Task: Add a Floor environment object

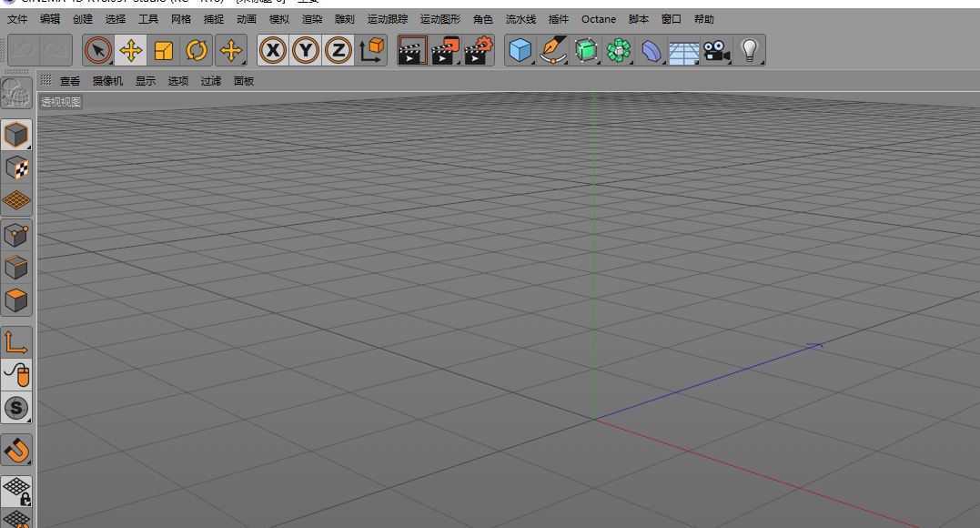Action: (683, 50)
